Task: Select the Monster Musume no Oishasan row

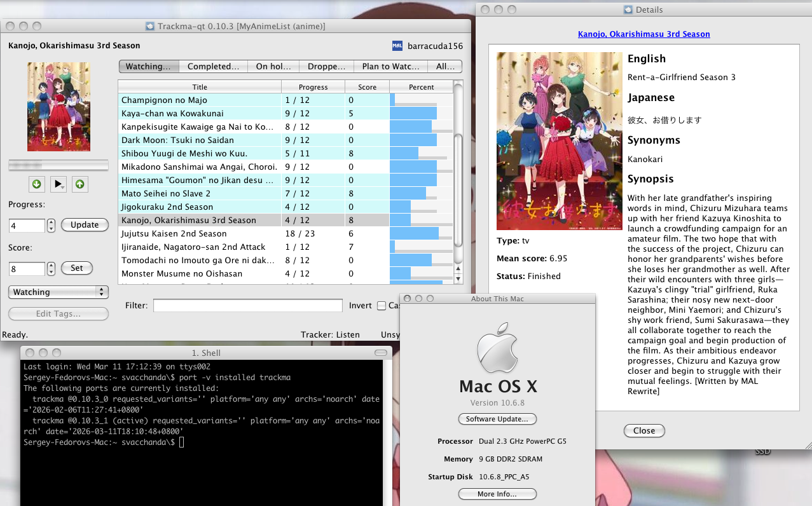Action: point(286,273)
